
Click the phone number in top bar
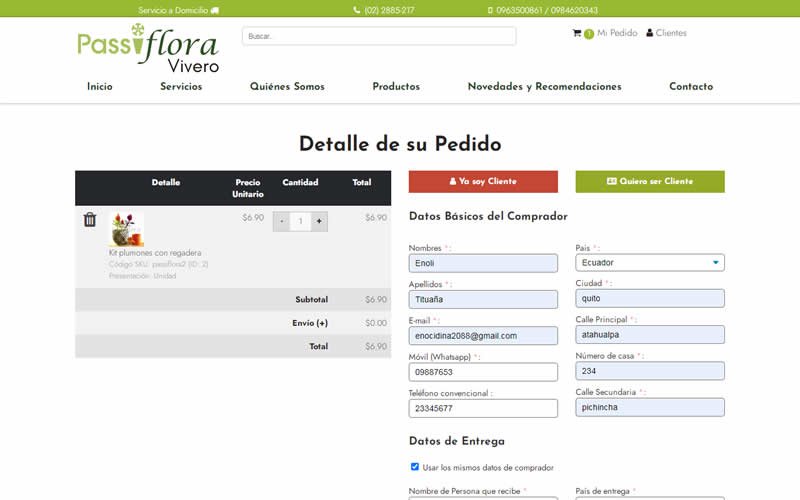pyautogui.click(x=384, y=10)
